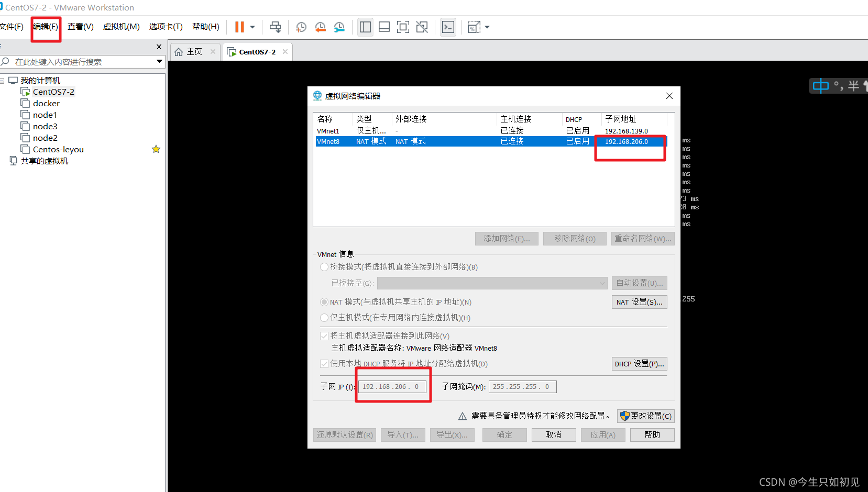868x492 pixels.
Task: Click the 导入(T)... button
Action: [403, 435]
